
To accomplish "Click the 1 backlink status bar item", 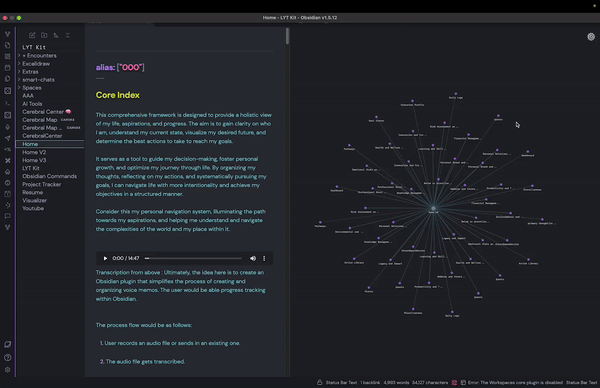I will (370, 382).
